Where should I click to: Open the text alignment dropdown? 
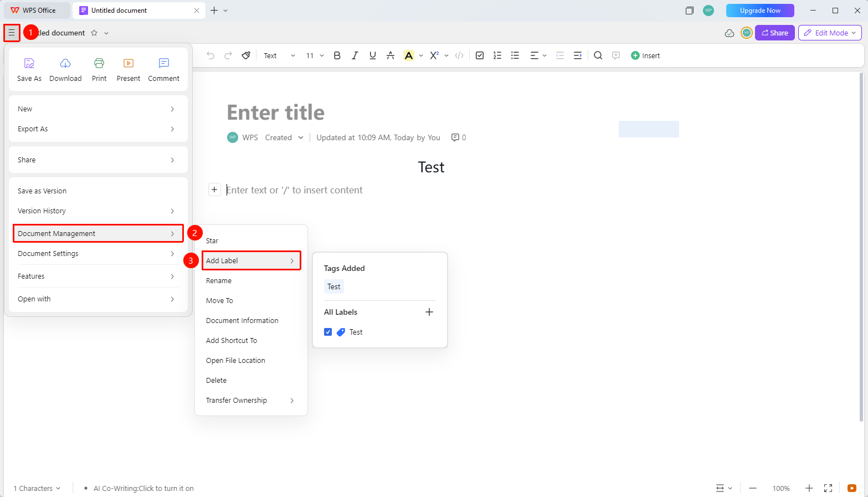[x=538, y=55]
